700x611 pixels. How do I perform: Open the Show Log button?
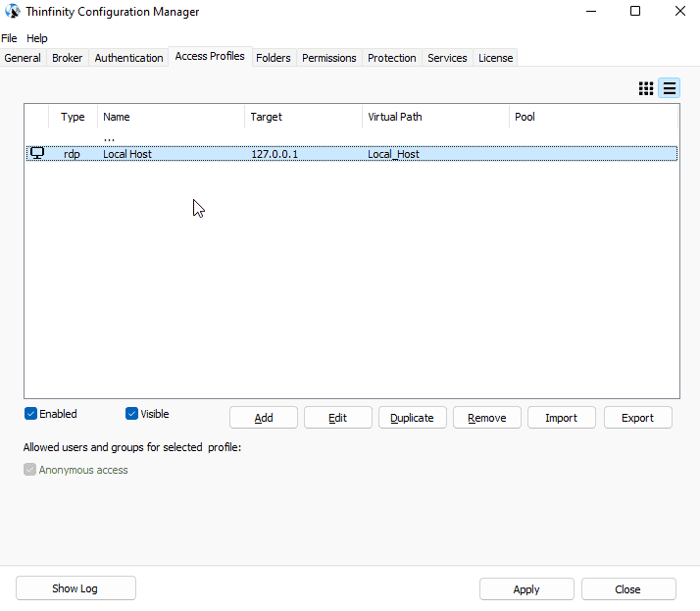[x=75, y=588]
